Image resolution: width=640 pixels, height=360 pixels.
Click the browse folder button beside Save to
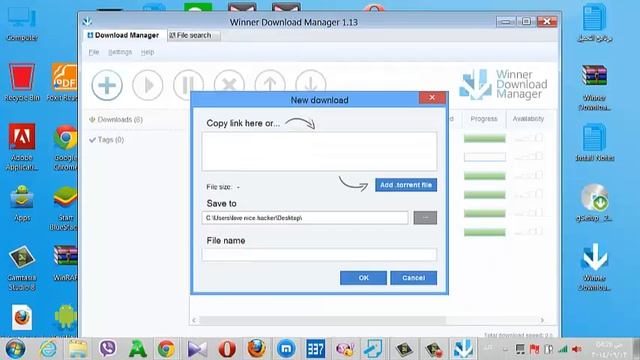tap(425, 218)
